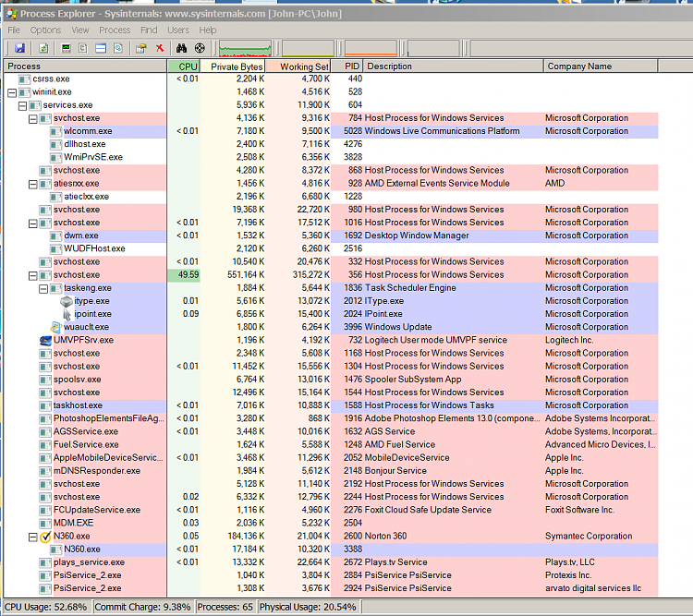This screenshot has height=616, width=693.
Task: Open the Help menu
Action: click(207, 30)
